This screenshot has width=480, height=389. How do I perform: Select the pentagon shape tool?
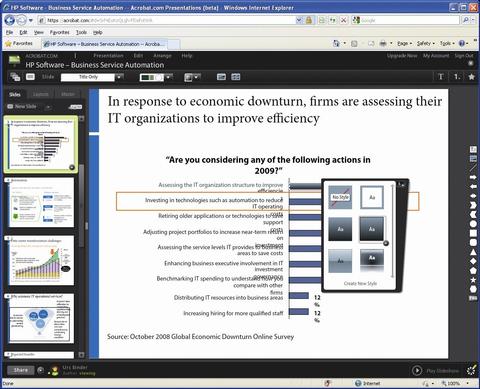coord(473,271)
